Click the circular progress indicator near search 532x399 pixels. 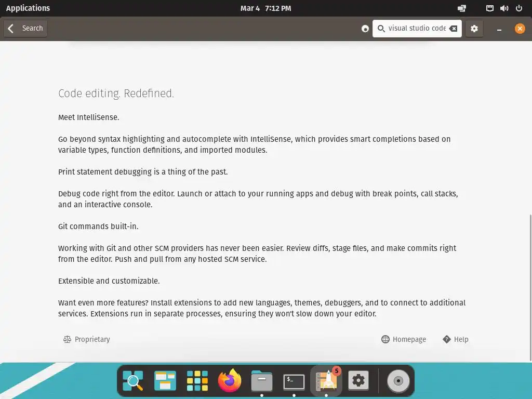(365, 29)
